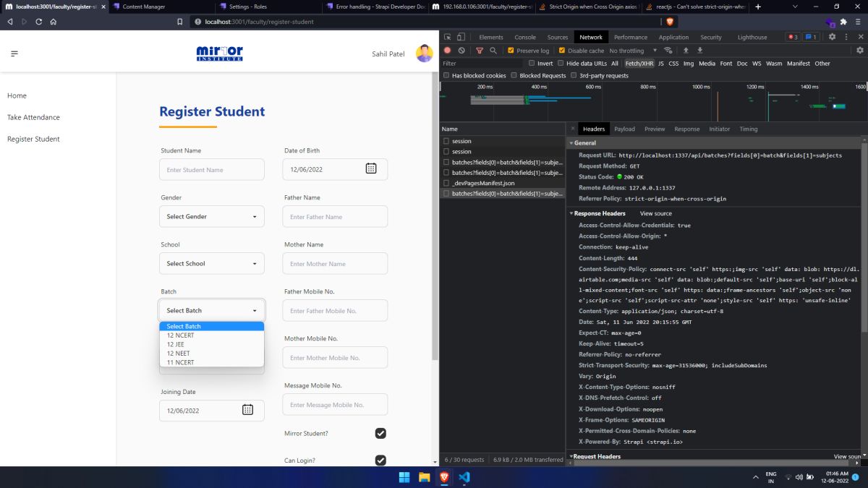Open the Joining Date calendar icon
This screenshot has height=488, width=868.
pyautogui.click(x=247, y=410)
